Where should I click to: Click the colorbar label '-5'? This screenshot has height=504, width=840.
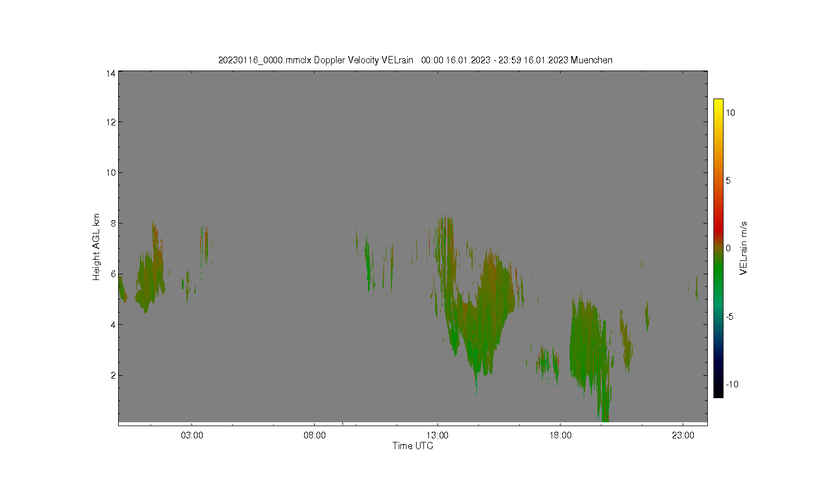(x=730, y=316)
